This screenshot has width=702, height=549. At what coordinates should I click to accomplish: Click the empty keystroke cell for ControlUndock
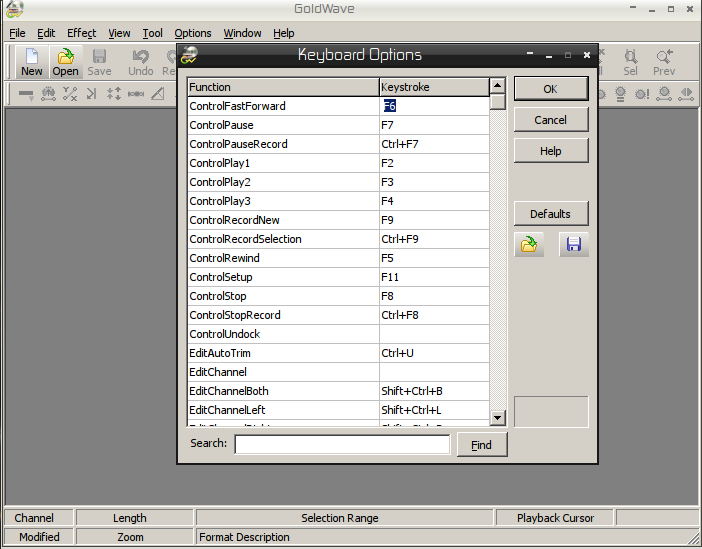click(434, 334)
